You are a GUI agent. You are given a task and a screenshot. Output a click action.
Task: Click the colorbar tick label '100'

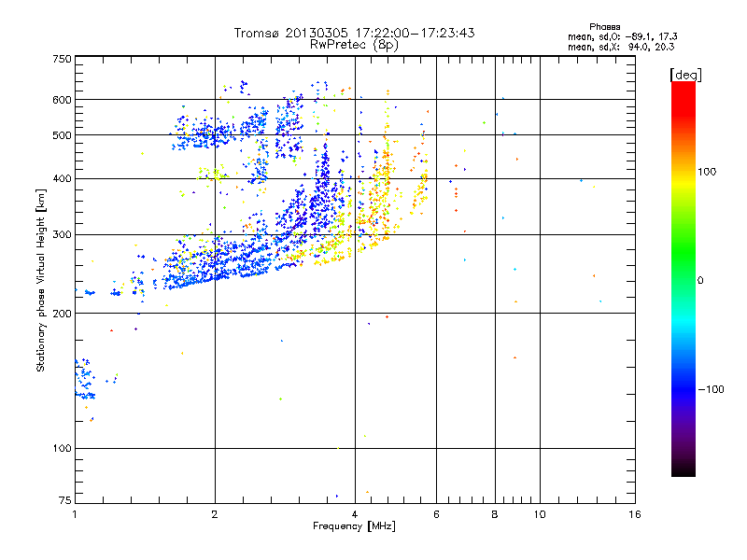[x=707, y=172]
